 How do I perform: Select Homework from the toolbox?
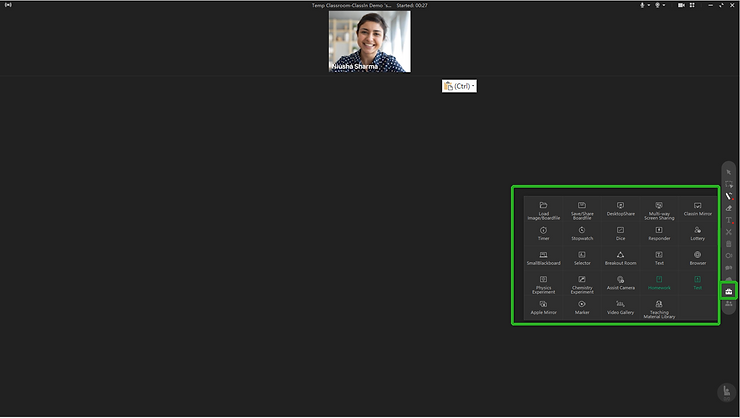659,283
